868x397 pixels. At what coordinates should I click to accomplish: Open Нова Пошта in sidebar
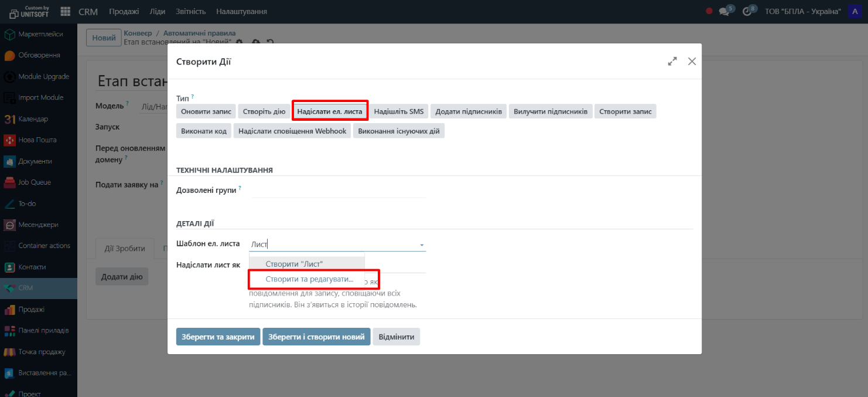tap(37, 140)
